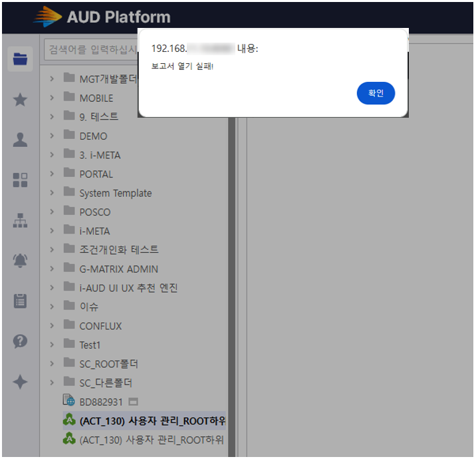Expand the SC_다른폴더 folder chevron
This screenshot has width=476, height=459.
[x=52, y=382]
